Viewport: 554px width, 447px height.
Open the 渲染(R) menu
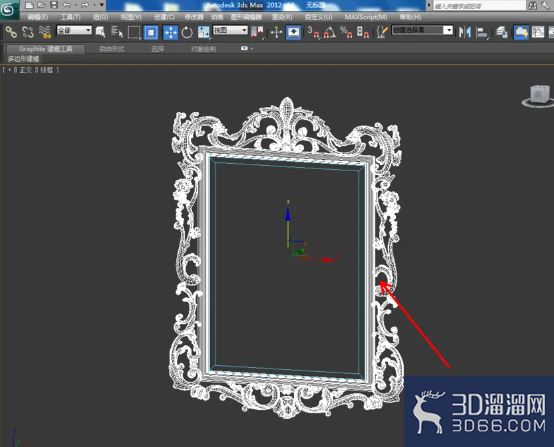[x=282, y=17]
